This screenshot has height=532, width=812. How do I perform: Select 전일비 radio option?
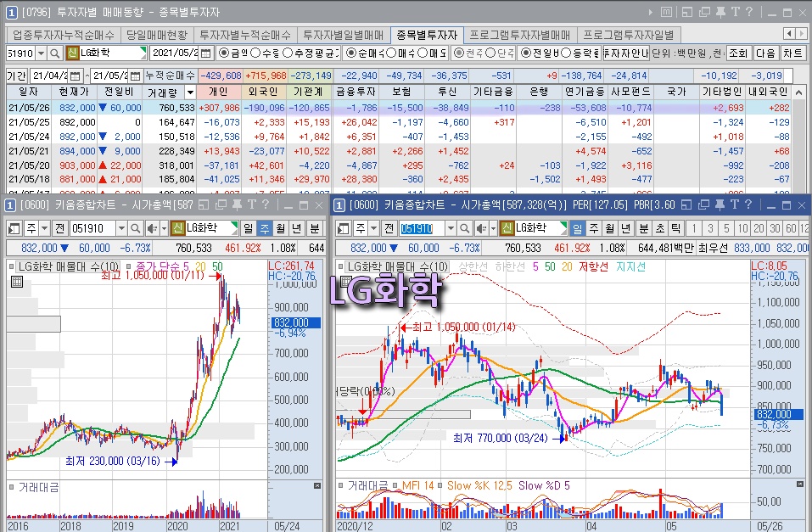tap(526, 53)
